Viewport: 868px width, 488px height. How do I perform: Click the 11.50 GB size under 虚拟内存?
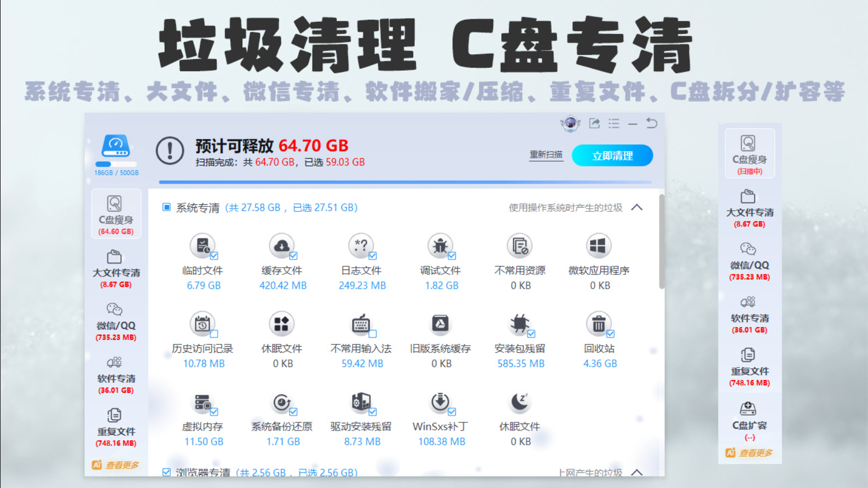(204, 441)
